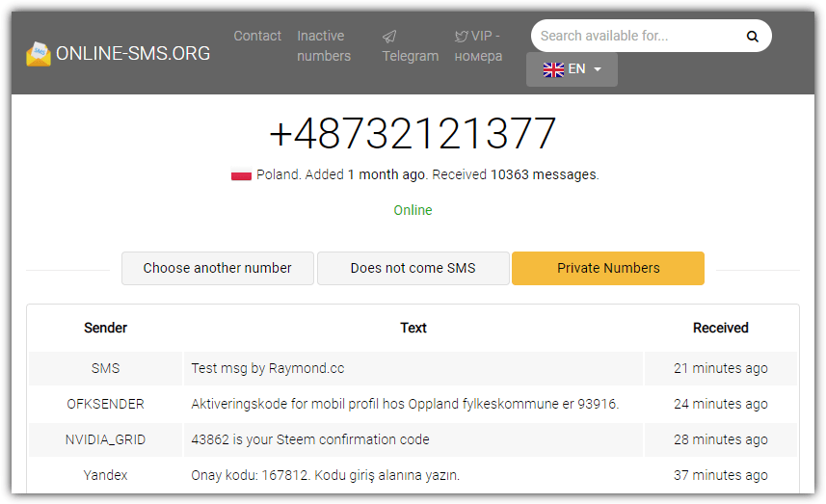Viewport: 826px width, 504px height.
Task: Click the Does not come SMS button
Action: (x=413, y=268)
